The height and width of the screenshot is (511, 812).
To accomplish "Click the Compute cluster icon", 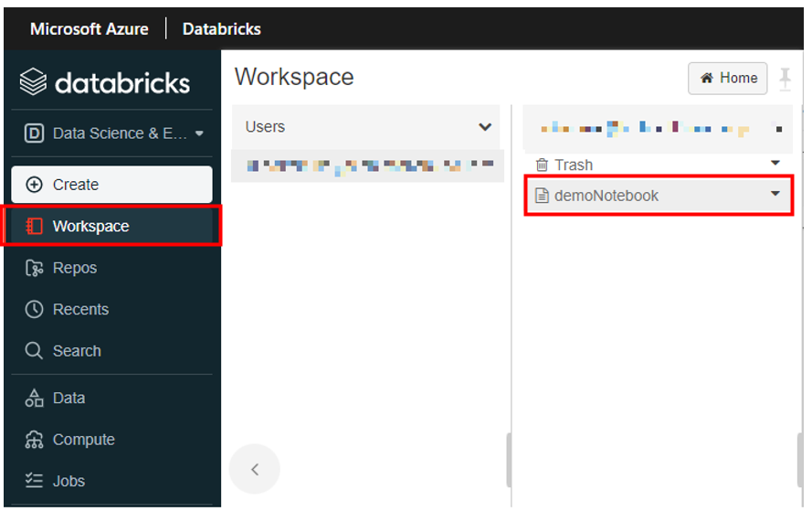I will (34, 440).
